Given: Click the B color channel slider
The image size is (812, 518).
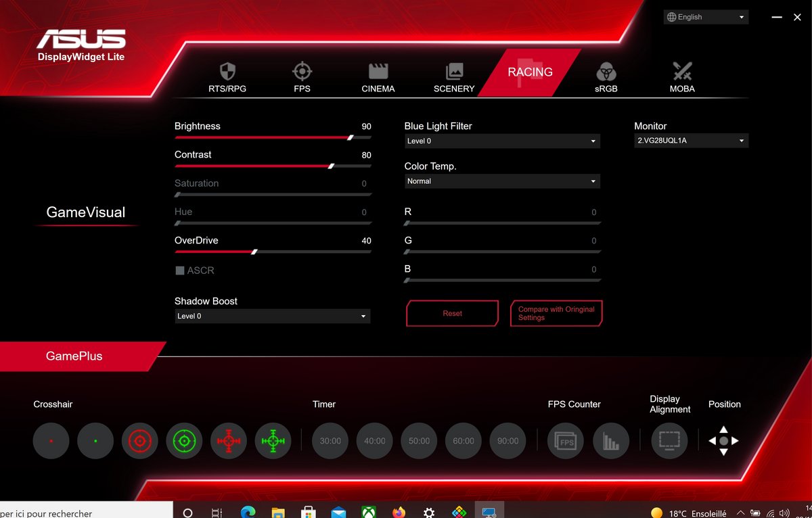Looking at the screenshot, I should [502, 280].
